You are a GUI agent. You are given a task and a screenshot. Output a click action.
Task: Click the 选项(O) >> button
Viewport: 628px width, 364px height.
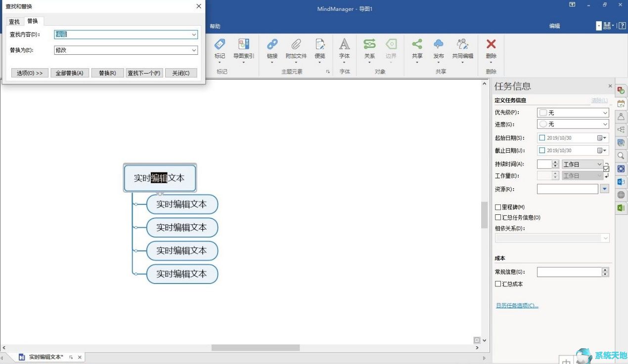30,73
